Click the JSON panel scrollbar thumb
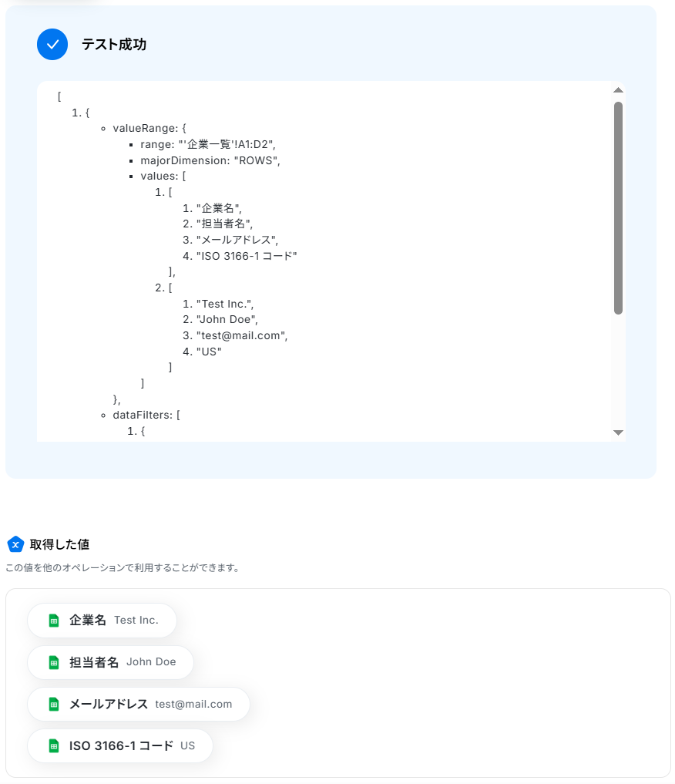Image resolution: width=675 pixels, height=784 pixels. point(618,208)
